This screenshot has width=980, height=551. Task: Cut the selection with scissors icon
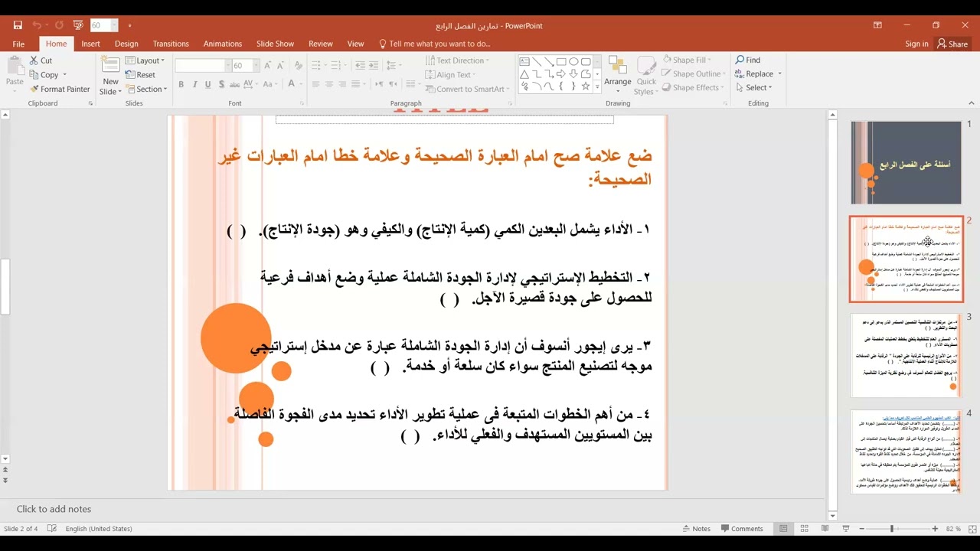point(41,60)
